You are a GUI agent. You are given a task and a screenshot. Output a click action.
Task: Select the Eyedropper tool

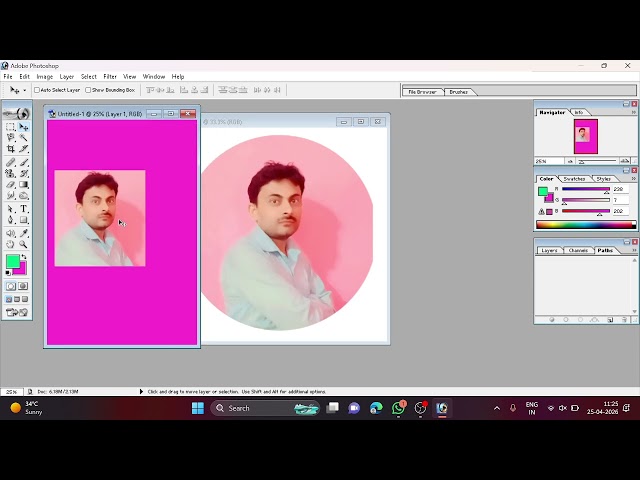pyautogui.click(x=24, y=233)
